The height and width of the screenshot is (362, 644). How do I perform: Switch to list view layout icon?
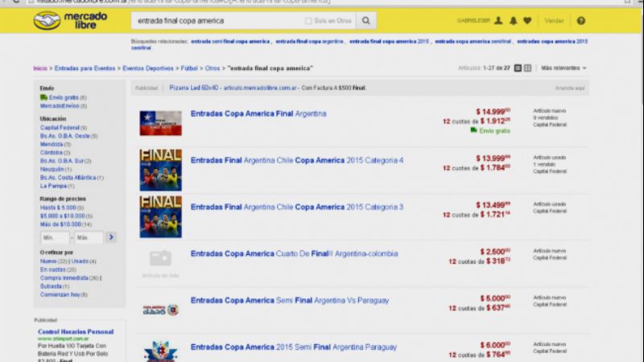(x=518, y=68)
